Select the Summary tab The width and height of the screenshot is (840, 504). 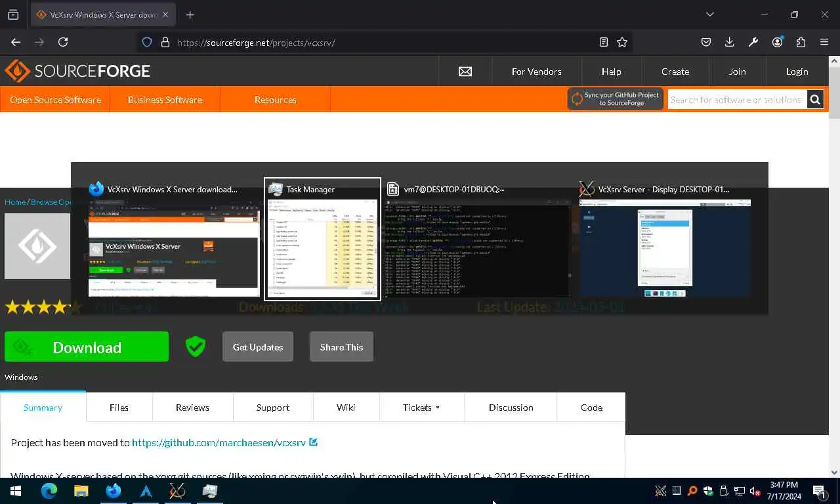coord(43,408)
